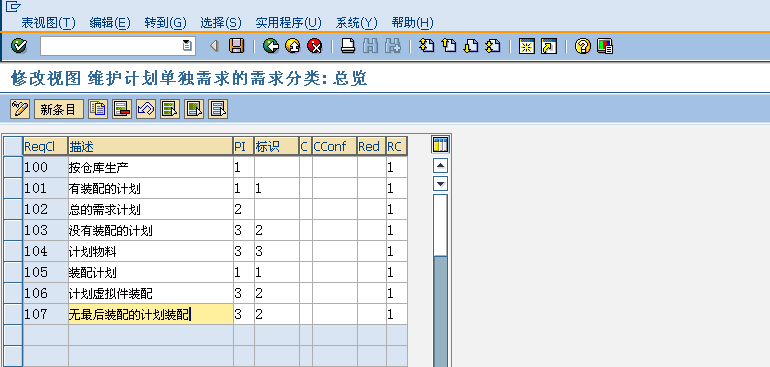Go to next page icon
Viewport: 770px width, 367px height.
(471, 46)
